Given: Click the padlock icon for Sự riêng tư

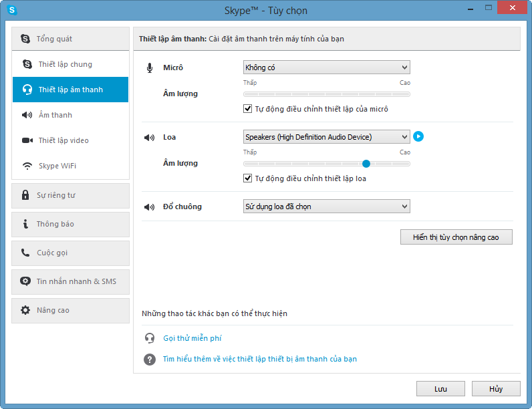Looking at the screenshot, I should (x=25, y=195).
